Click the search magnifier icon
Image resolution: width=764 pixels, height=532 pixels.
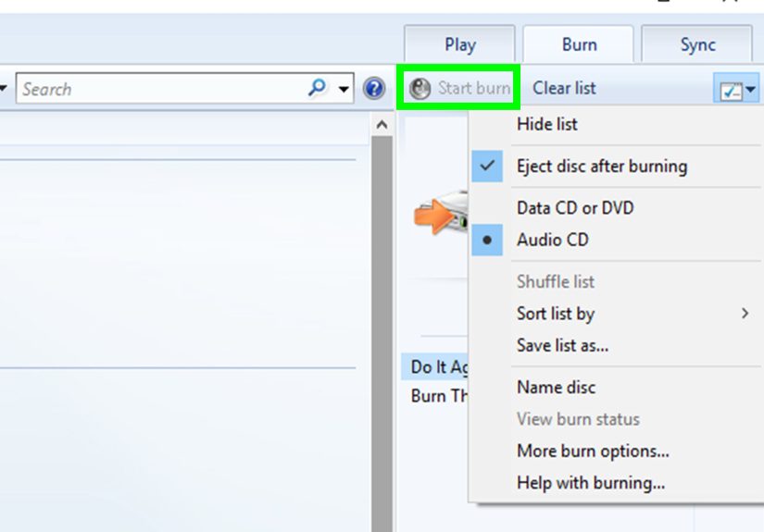(317, 88)
